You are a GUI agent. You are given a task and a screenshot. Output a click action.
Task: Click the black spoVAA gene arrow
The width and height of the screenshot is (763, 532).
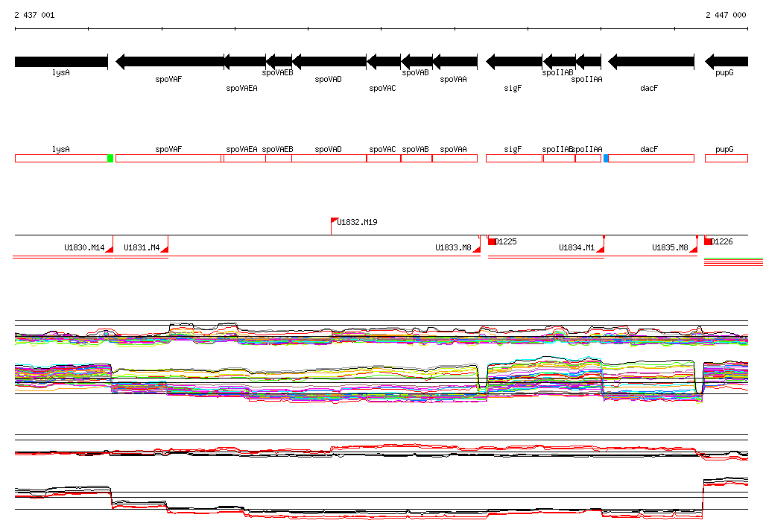click(x=455, y=62)
